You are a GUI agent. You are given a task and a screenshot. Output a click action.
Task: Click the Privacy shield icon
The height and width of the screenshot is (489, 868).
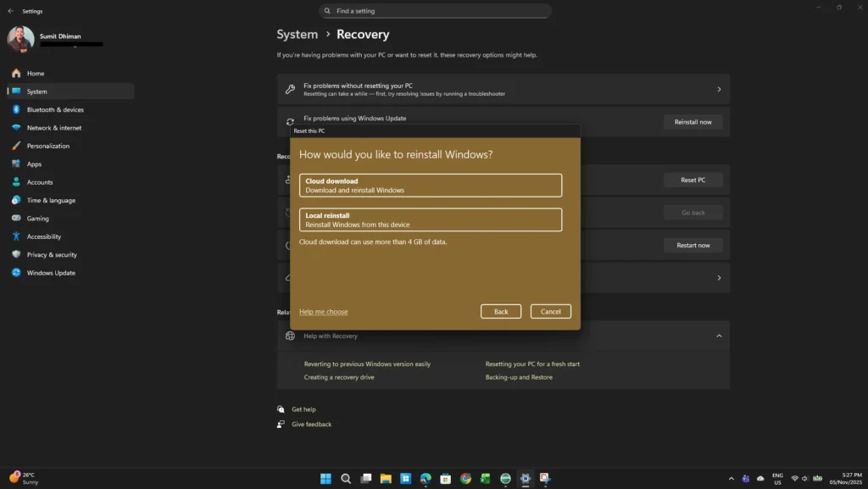coord(16,254)
